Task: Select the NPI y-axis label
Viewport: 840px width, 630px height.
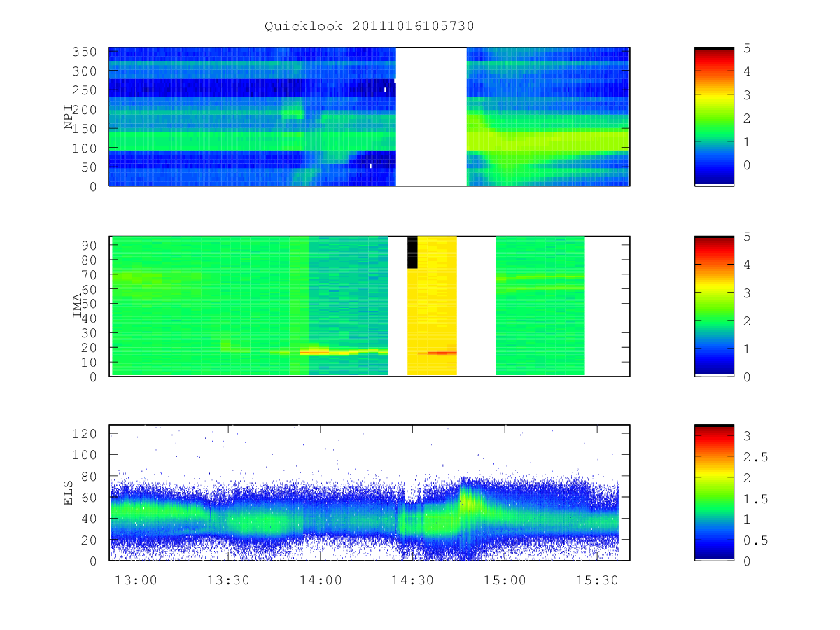Action: click(69, 117)
